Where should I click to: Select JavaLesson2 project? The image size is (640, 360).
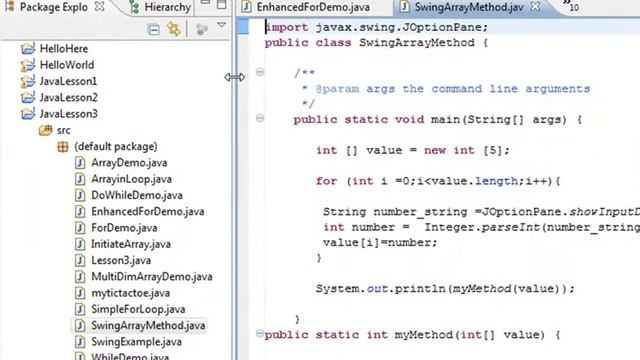point(68,98)
